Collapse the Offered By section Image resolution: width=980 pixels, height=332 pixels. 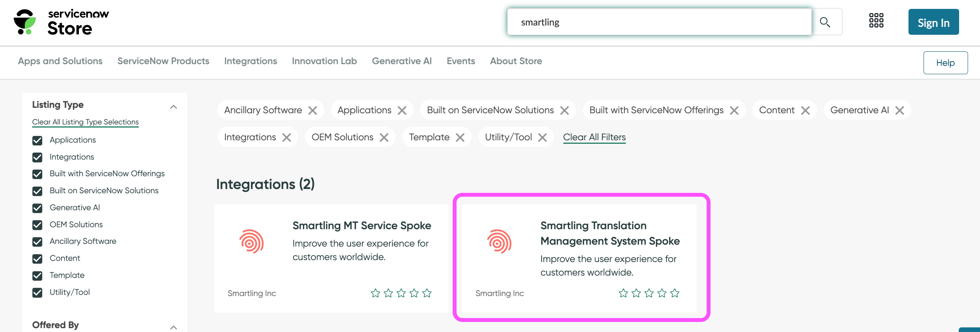[x=174, y=327]
